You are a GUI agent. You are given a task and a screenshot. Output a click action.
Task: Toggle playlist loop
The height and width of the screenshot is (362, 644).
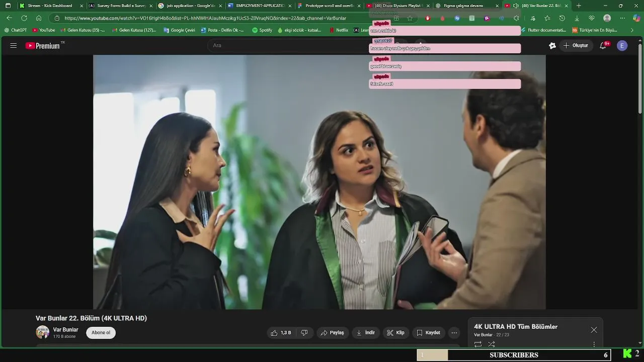[x=478, y=344]
